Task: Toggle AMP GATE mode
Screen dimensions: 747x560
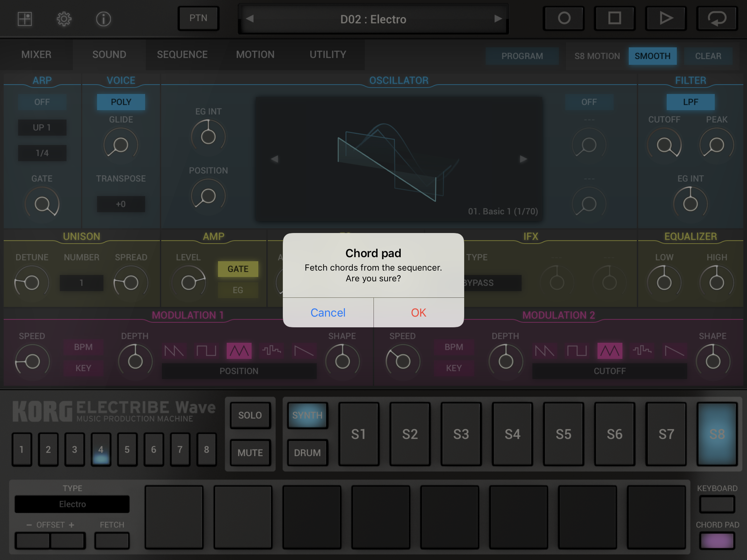Action: point(238,269)
